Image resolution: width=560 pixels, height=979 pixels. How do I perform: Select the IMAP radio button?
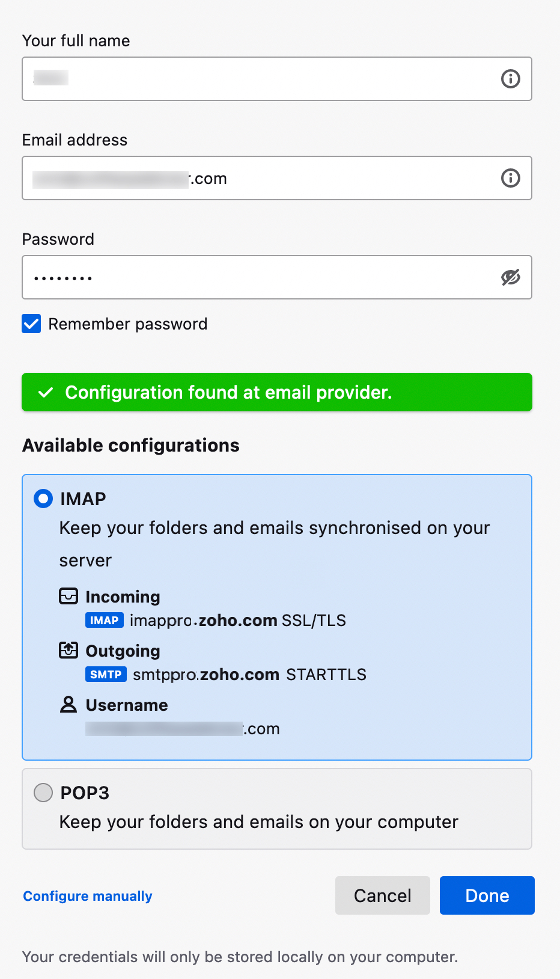click(x=42, y=498)
